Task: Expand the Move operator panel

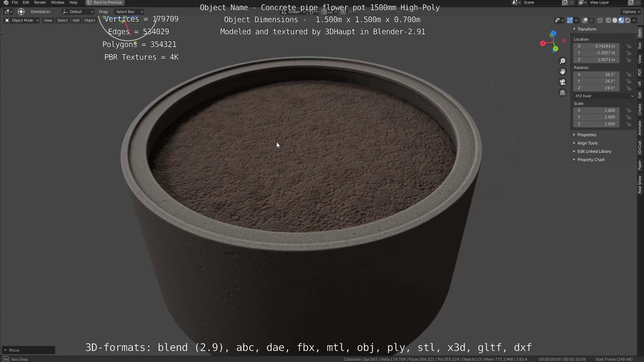Action: click(x=28, y=350)
